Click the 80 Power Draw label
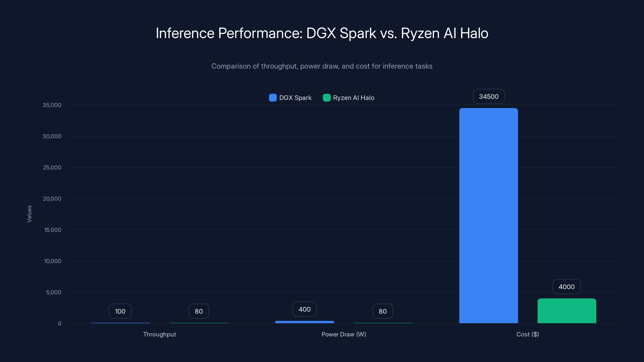 pos(383,311)
